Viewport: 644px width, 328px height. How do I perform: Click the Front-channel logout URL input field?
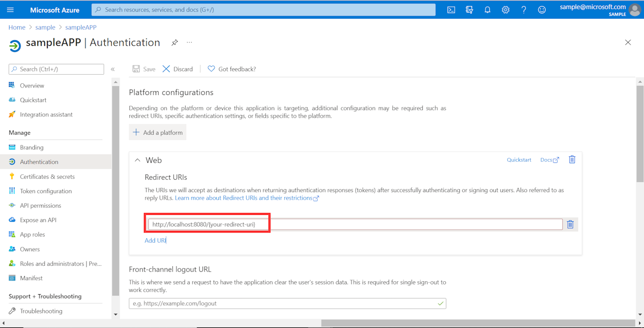pos(287,303)
